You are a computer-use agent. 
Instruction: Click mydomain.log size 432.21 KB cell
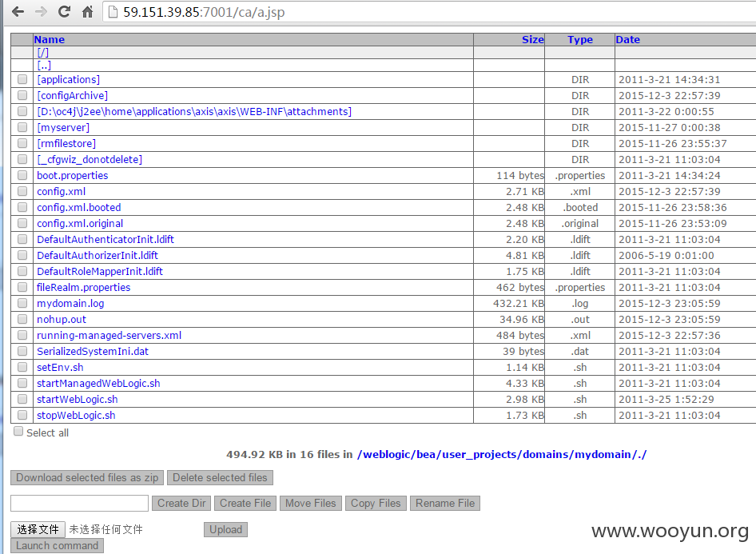[x=509, y=303]
